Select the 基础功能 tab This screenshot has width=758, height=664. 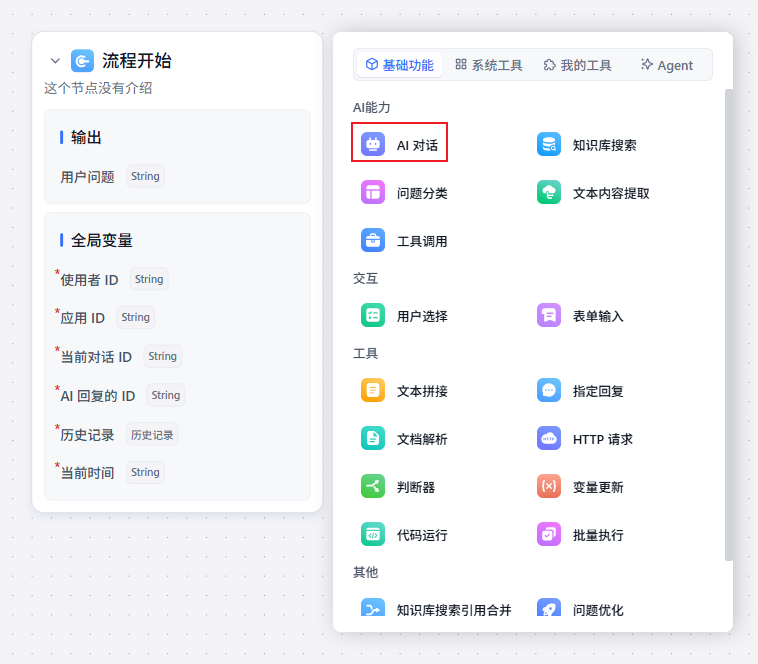399,65
